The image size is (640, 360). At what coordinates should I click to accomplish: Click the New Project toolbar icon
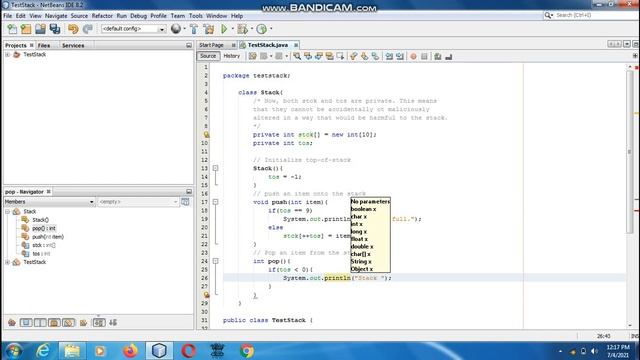point(26,29)
